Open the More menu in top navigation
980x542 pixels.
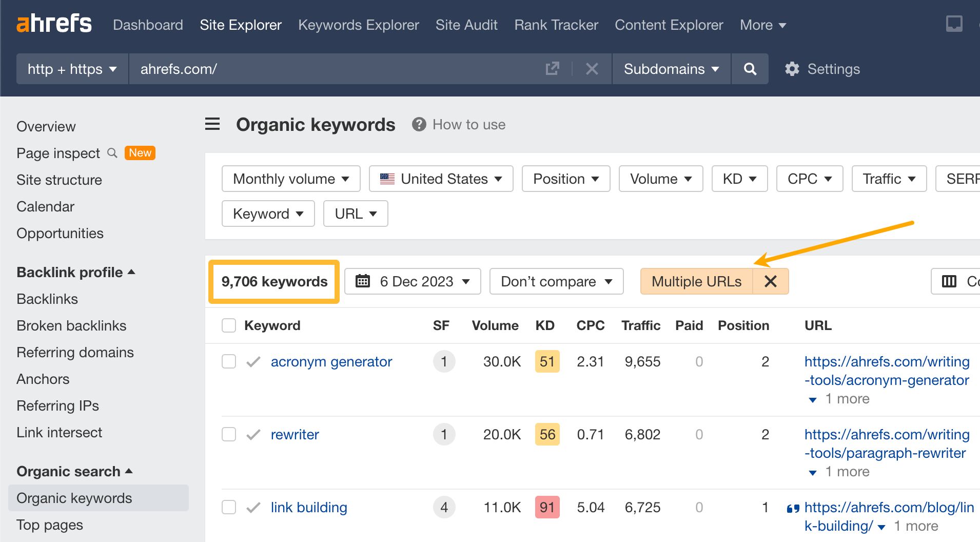[762, 25]
